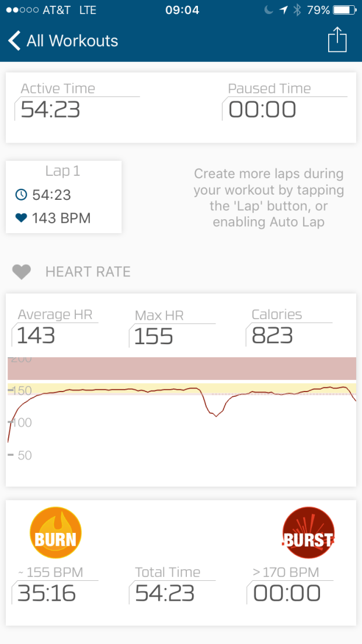Tap the share icon in header
362x644 pixels.
[337, 40]
